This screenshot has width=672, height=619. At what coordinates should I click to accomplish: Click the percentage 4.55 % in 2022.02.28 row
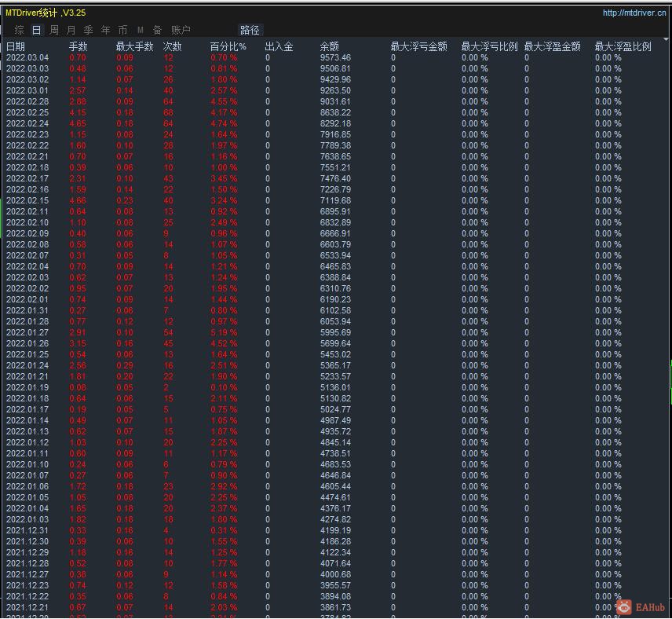pyautogui.click(x=224, y=101)
